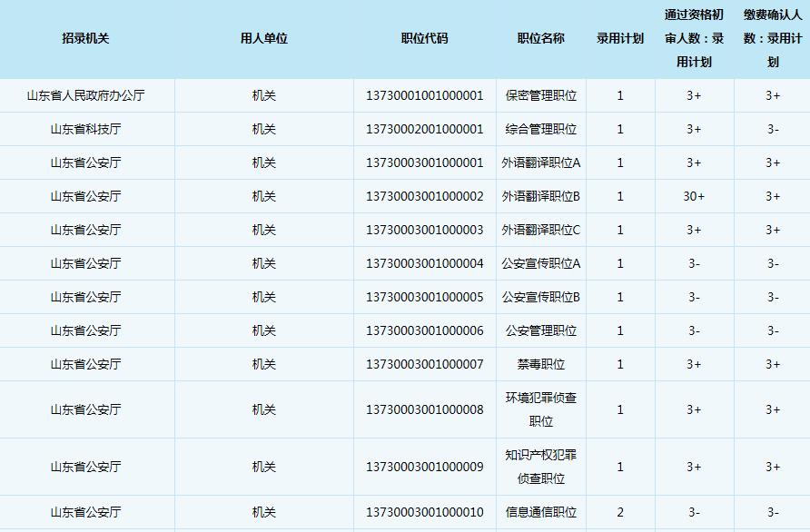Click the 30+ value for 外语翻译职位B
The width and height of the screenshot is (810, 532).
(x=694, y=196)
